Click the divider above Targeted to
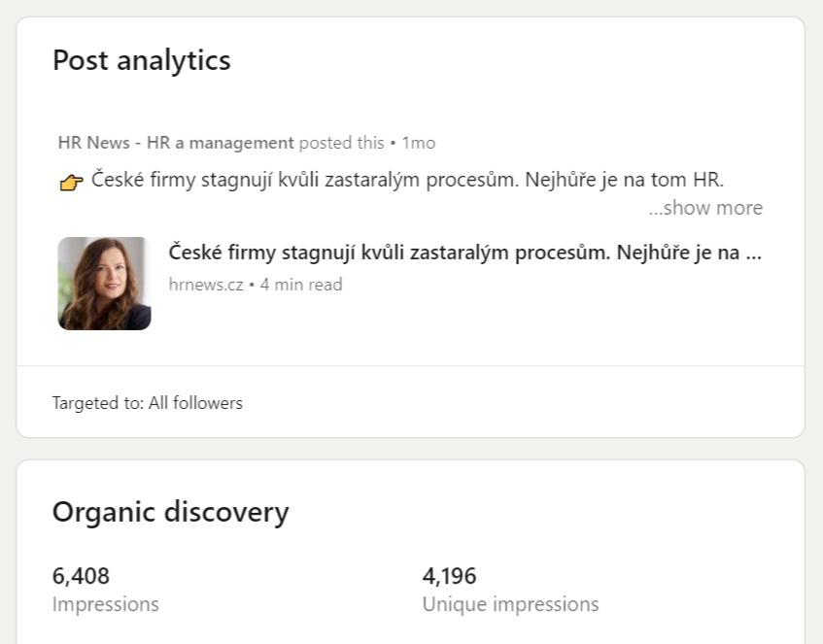 pyautogui.click(x=410, y=365)
